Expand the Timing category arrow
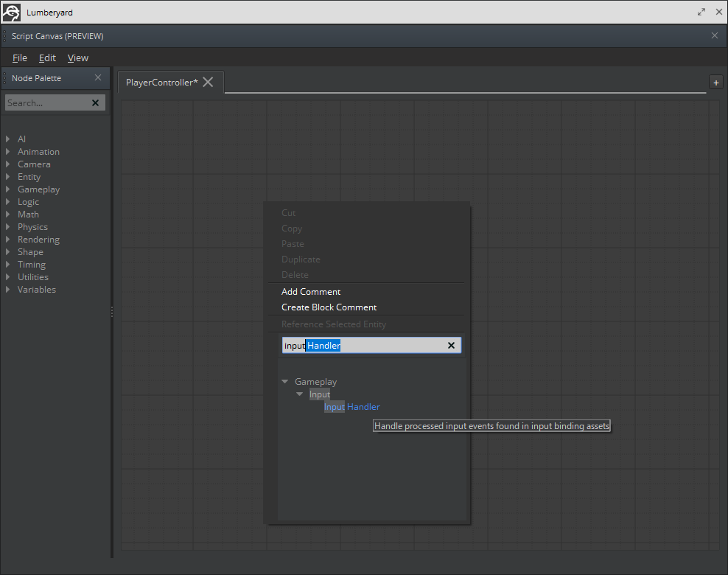This screenshot has width=728, height=575. tap(7, 264)
